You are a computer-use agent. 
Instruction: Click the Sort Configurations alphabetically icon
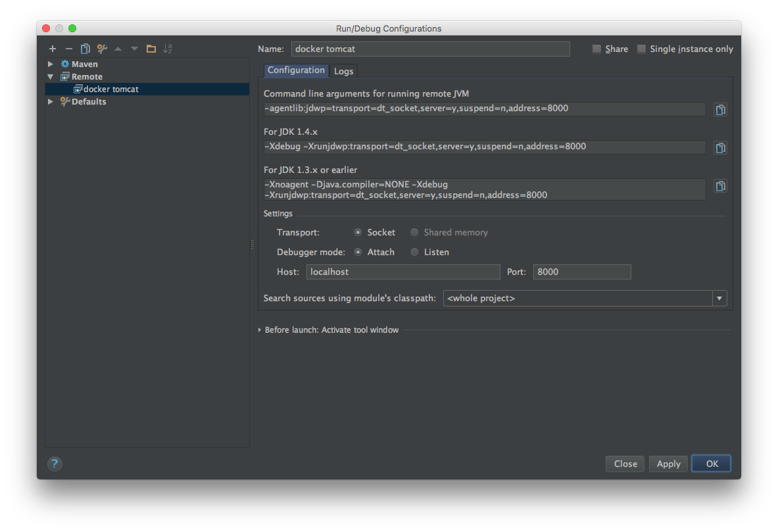[x=168, y=49]
